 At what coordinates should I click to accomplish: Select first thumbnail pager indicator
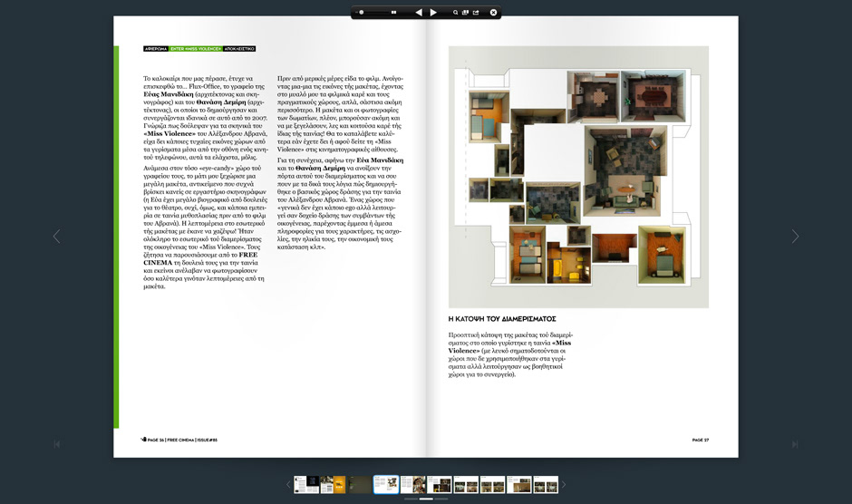pyautogui.click(x=411, y=499)
